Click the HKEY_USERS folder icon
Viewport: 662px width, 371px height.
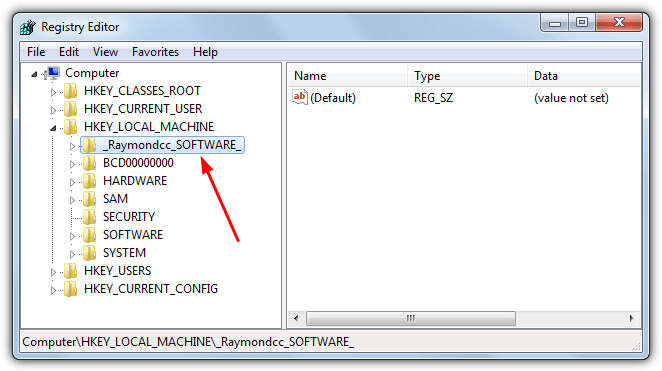(x=71, y=271)
